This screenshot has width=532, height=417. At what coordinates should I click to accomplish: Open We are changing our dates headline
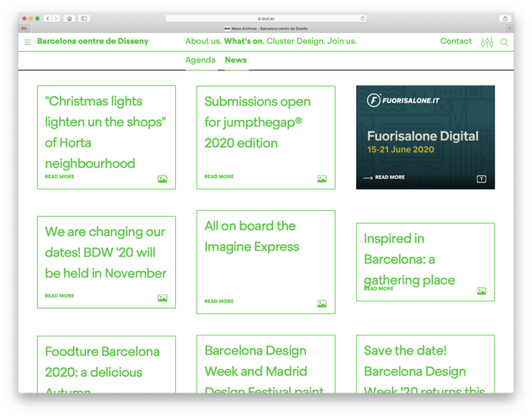106,253
